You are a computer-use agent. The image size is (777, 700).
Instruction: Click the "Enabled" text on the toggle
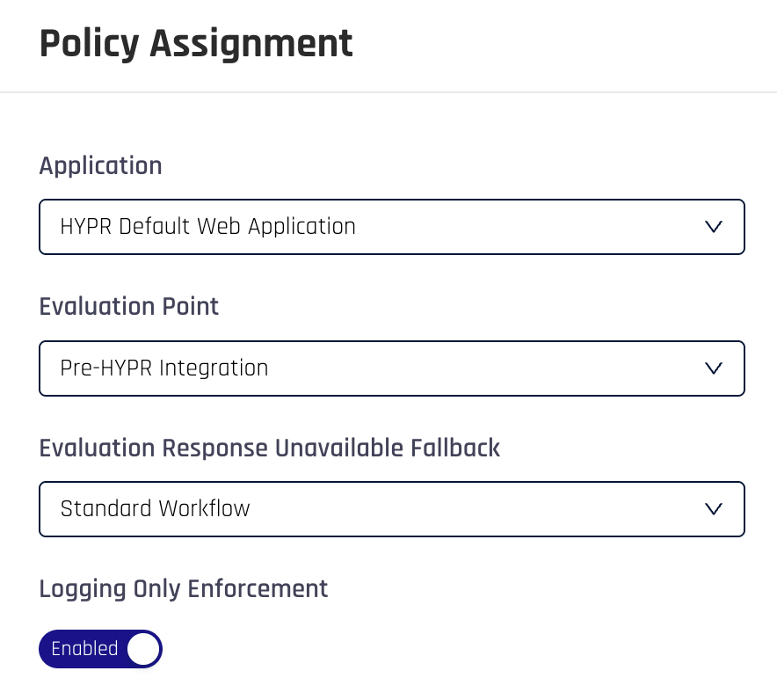(x=84, y=649)
